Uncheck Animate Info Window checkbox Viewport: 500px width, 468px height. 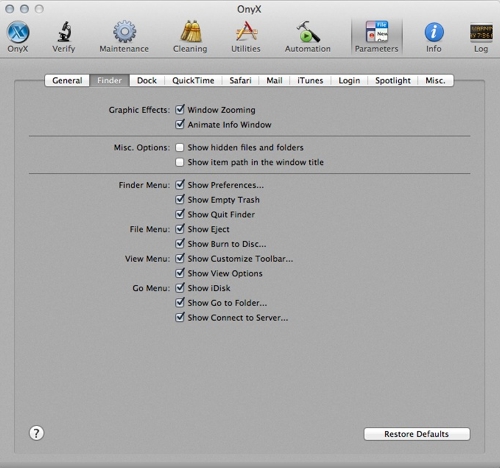pyautogui.click(x=180, y=124)
